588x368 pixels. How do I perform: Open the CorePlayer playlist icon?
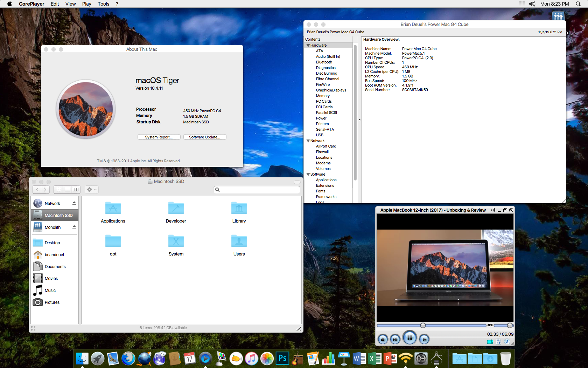499,342
